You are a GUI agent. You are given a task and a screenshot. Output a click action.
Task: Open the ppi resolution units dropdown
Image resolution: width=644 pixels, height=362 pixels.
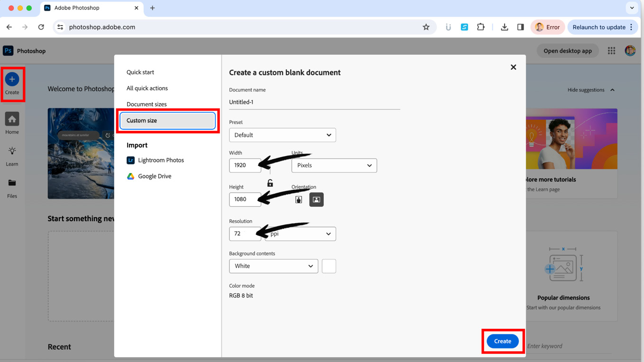coord(300,234)
